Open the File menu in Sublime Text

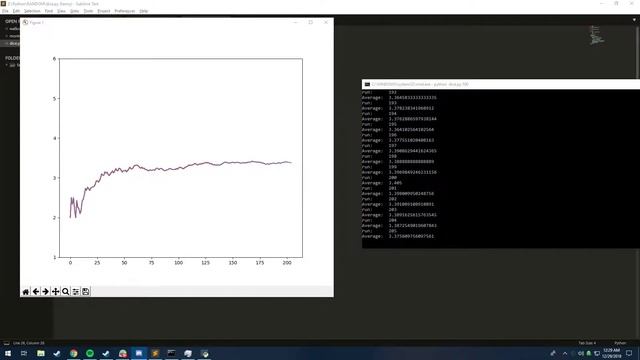tap(5, 11)
